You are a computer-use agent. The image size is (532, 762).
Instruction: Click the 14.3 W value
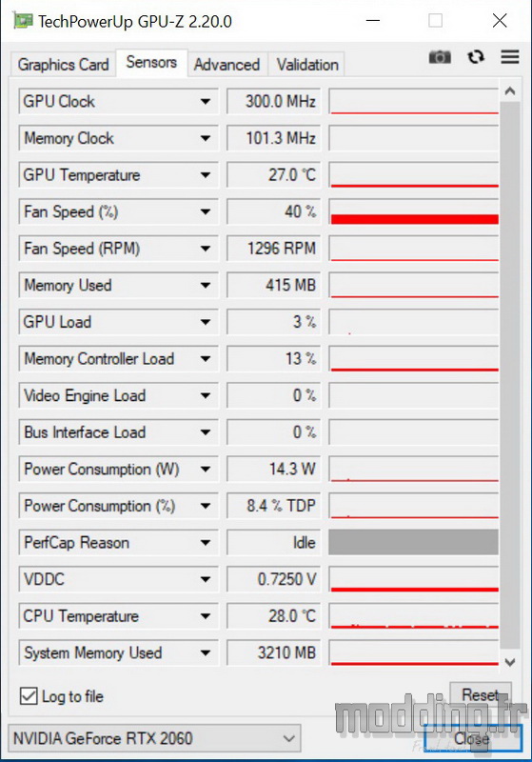(x=274, y=469)
